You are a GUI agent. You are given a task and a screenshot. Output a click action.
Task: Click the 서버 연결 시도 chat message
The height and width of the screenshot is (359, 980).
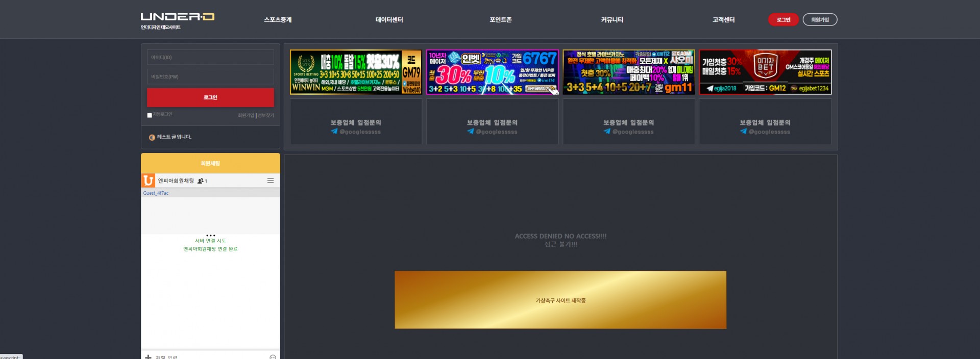[x=210, y=241]
